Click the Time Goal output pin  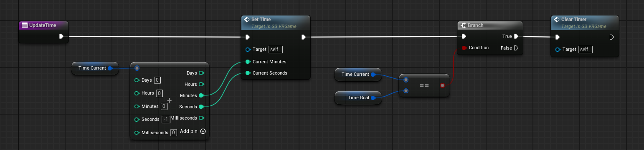pyautogui.click(x=374, y=98)
